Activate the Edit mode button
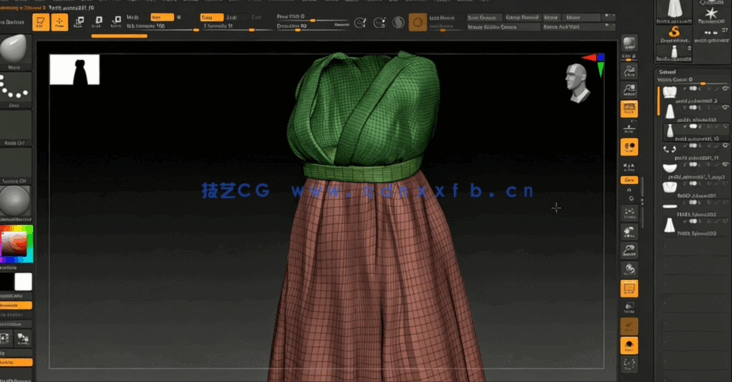 coord(41,22)
